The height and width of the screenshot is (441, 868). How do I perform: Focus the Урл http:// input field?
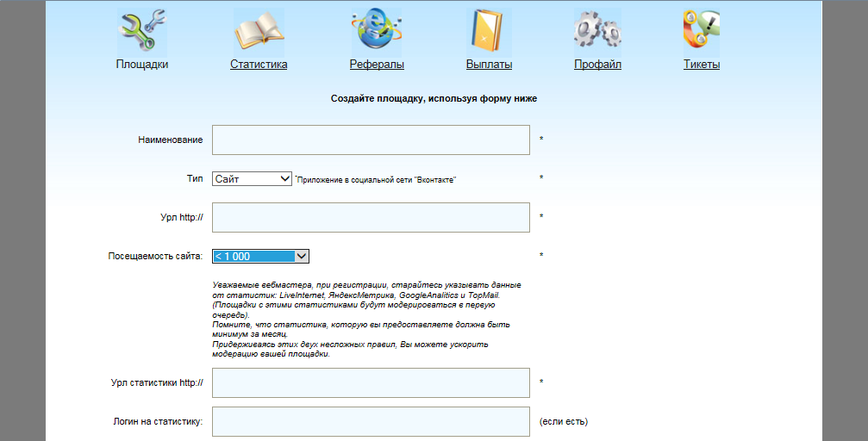click(371, 217)
